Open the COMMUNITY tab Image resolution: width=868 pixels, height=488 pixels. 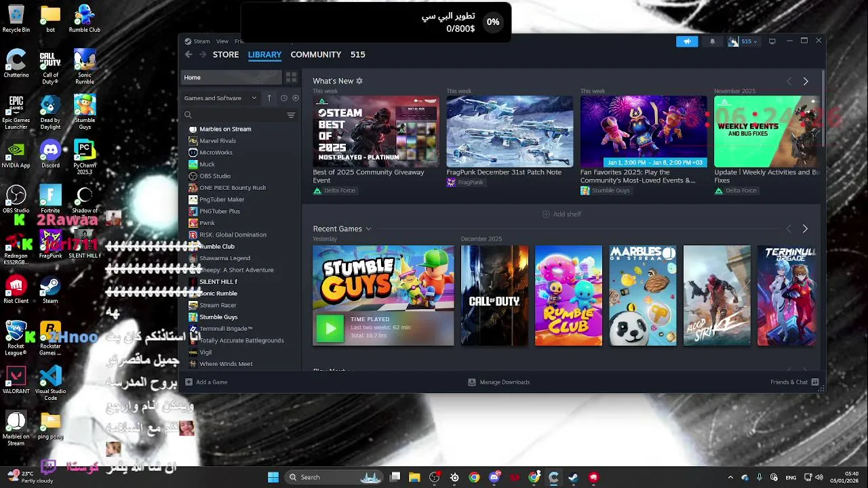pos(316,55)
